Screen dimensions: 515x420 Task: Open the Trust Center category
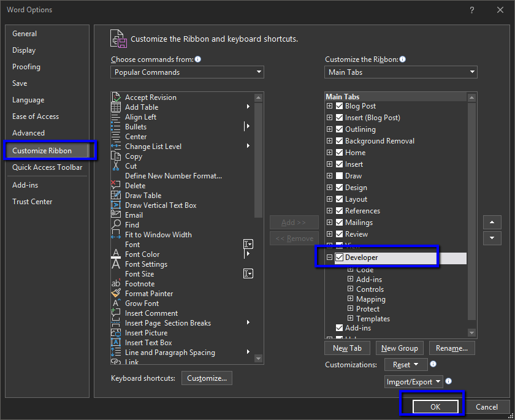click(x=32, y=202)
